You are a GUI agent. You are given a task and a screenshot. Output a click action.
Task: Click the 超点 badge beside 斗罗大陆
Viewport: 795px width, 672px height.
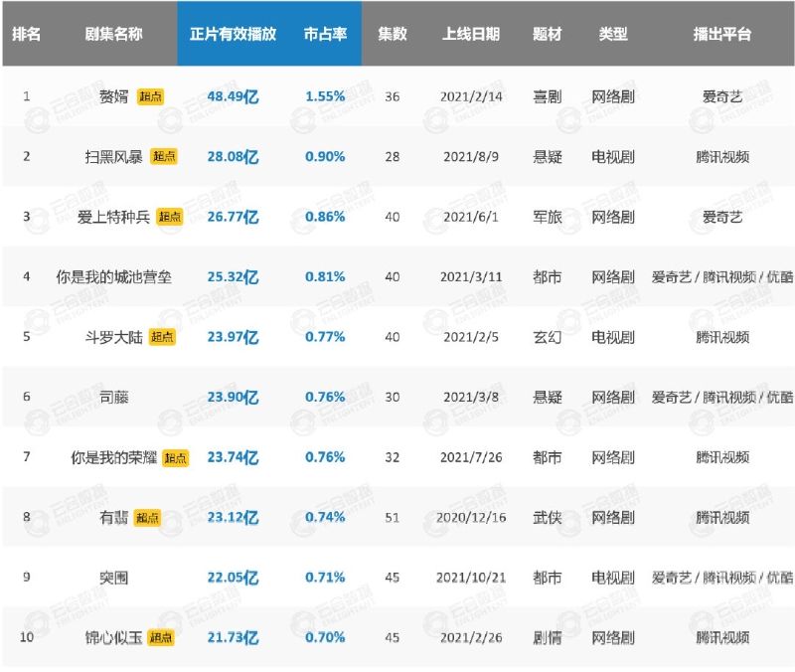point(163,337)
